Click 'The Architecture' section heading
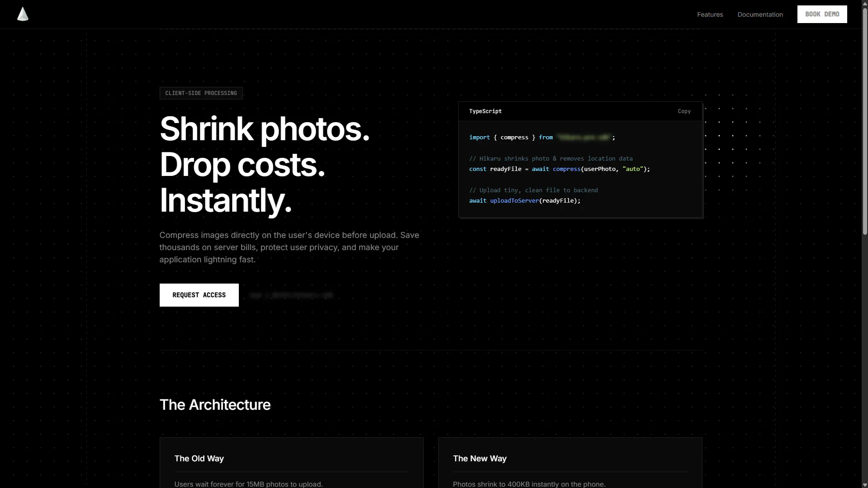 pos(215,405)
